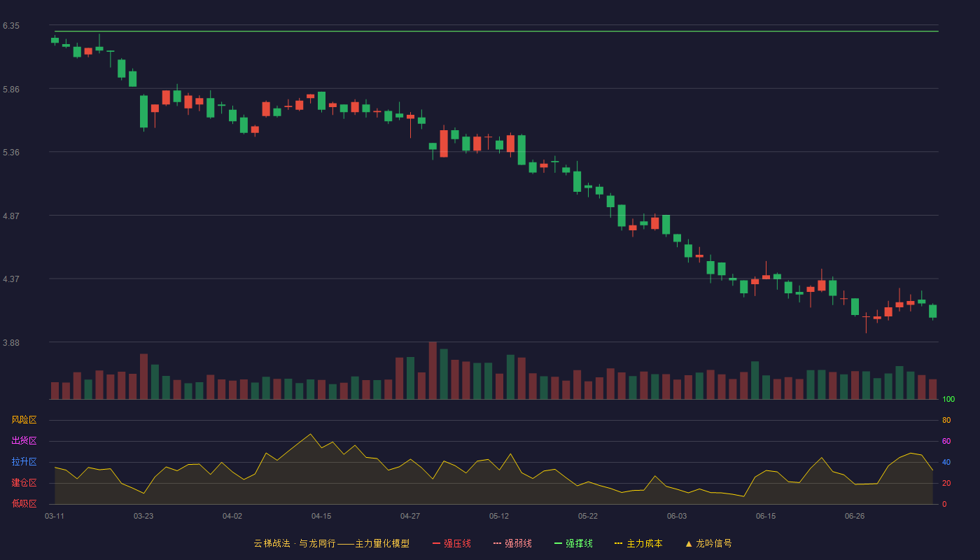The height and width of the screenshot is (560, 980).
Task: Click the 4.87 price axis label
Action: 11,216
